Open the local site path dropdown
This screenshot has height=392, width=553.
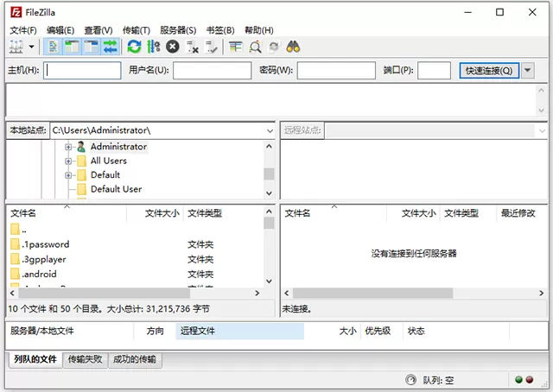[270, 130]
